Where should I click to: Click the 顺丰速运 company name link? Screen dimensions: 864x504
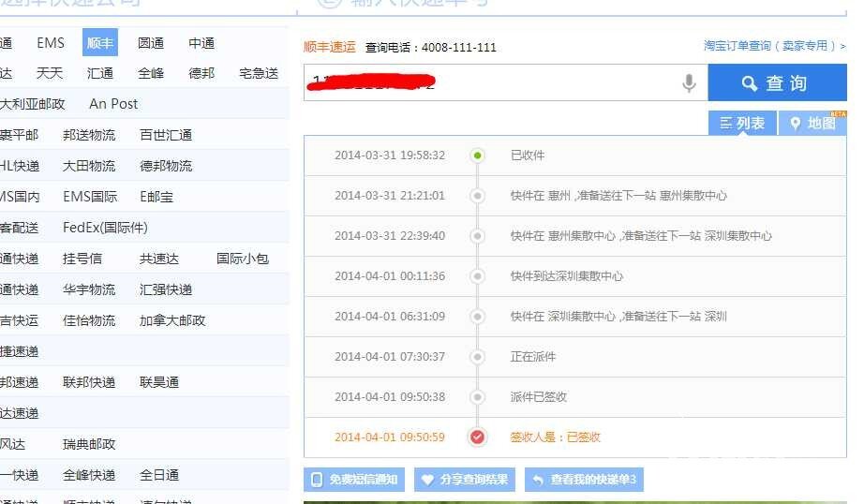(330, 47)
